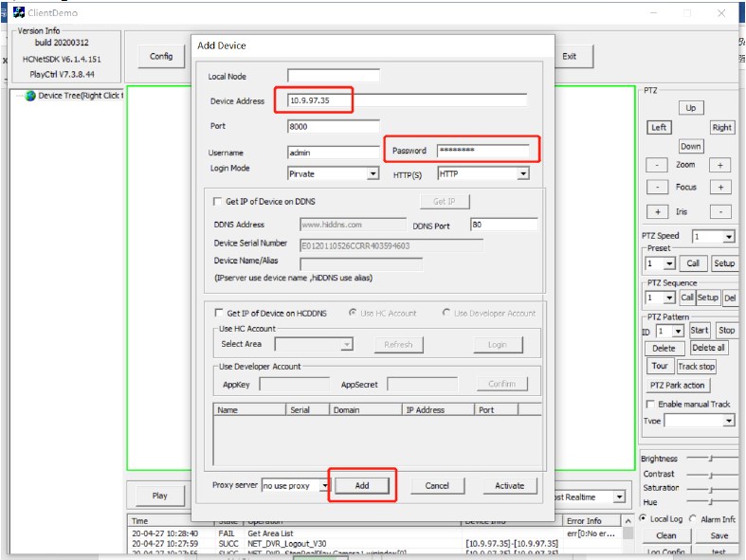Click the Zoom plus button

720,165
